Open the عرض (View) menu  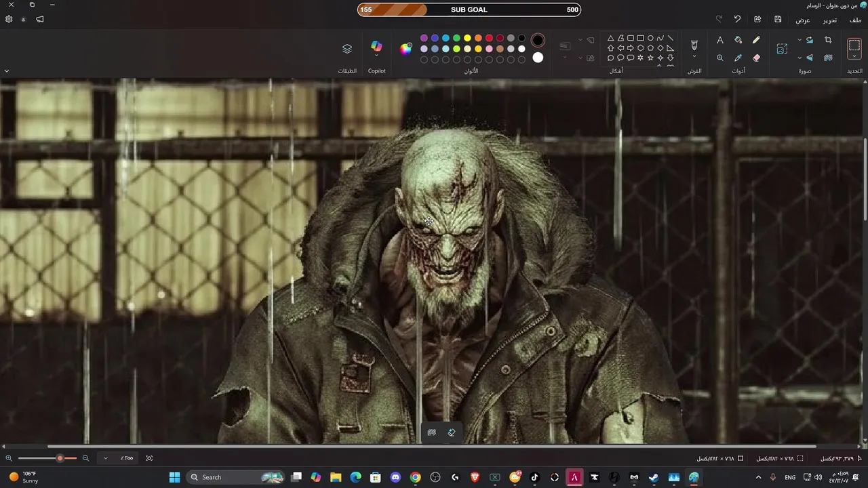click(803, 20)
